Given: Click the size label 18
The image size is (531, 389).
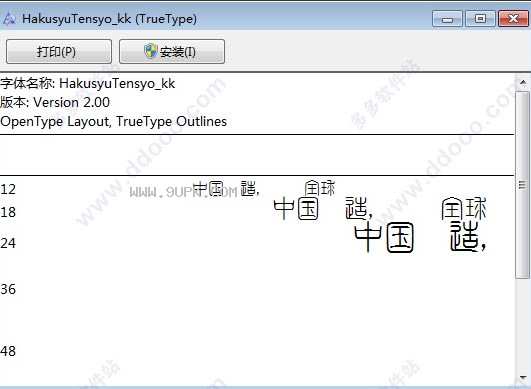Looking at the screenshot, I should pyautogui.click(x=8, y=212).
